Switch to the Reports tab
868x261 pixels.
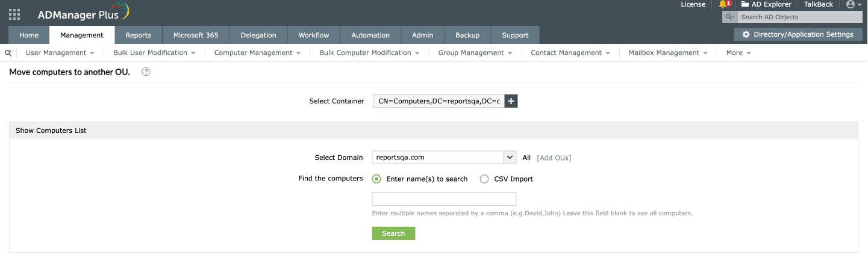(x=138, y=35)
